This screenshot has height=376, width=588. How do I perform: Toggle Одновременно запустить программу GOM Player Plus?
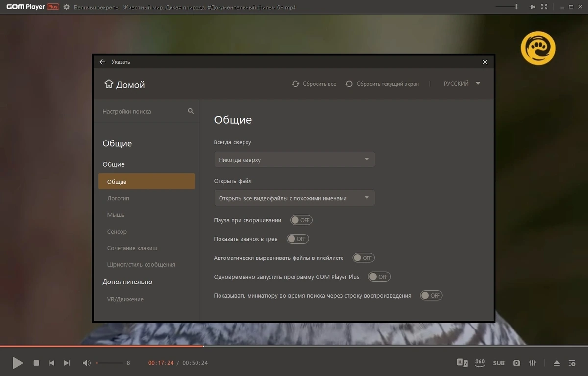379,277
